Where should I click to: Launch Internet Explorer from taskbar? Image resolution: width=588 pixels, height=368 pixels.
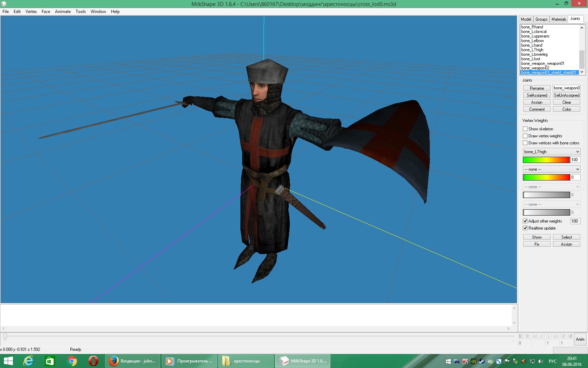[x=28, y=361]
